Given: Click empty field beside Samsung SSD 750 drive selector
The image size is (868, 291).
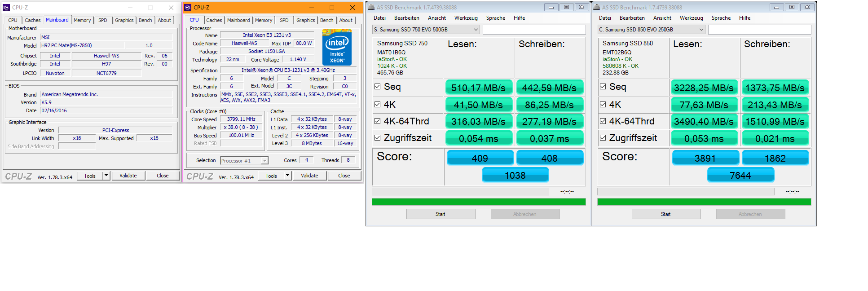Looking at the screenshot, I should 534,30.
